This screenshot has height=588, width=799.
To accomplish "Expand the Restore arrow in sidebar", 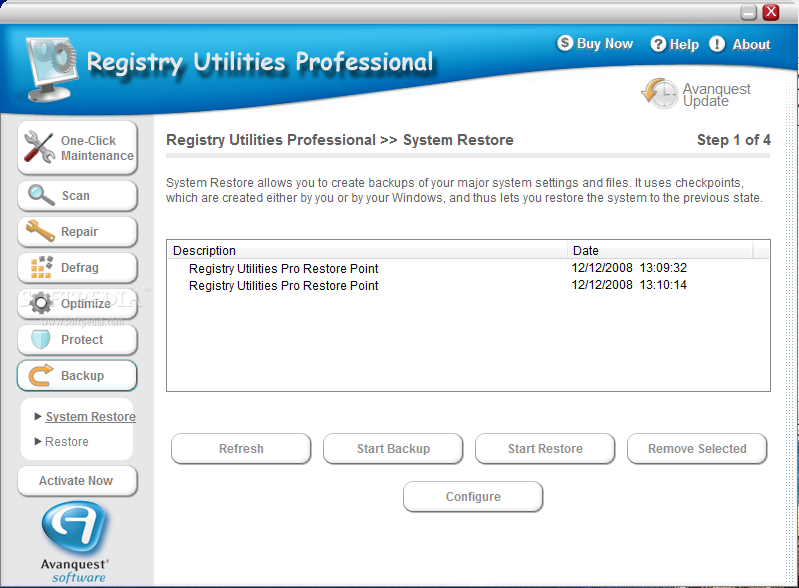I will coord(38,441).
